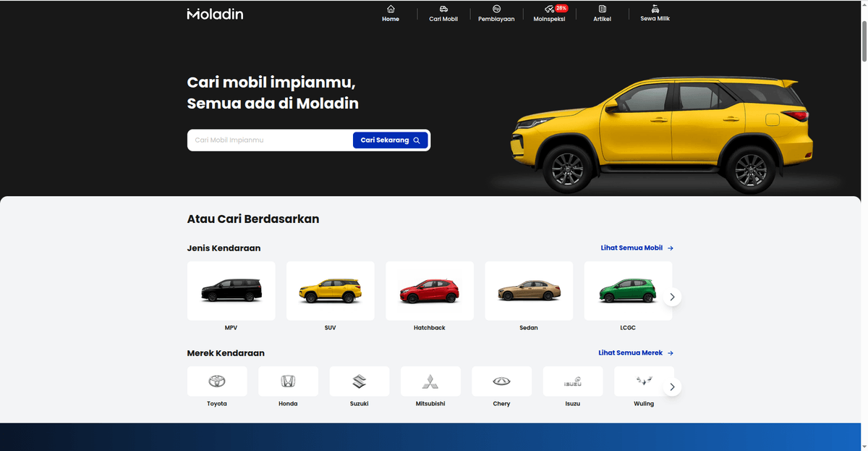
Task: Choose the Toyota brand logo
Action: (217, 382)
